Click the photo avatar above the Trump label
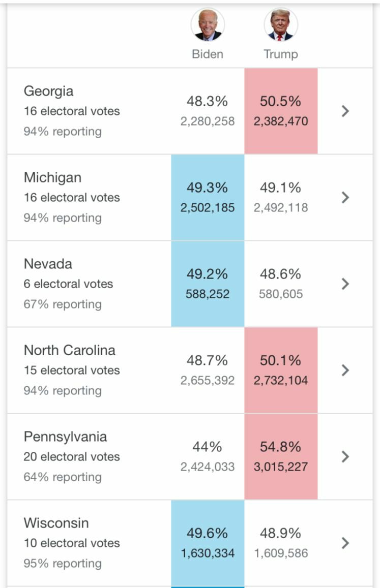Screen dimensions: 380x588 pos(281,25)
